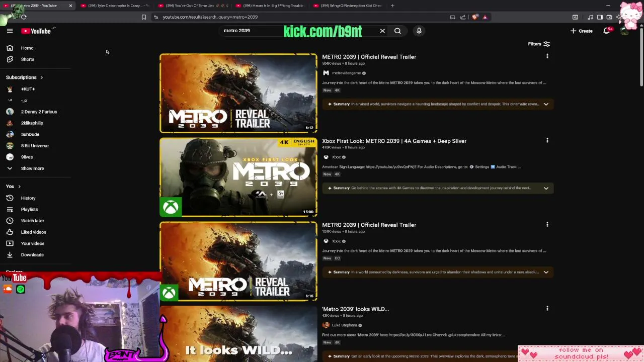Open the share icon in the address bar
The width and height of the screenshot is (644, 362).
[x=463, y=17]
